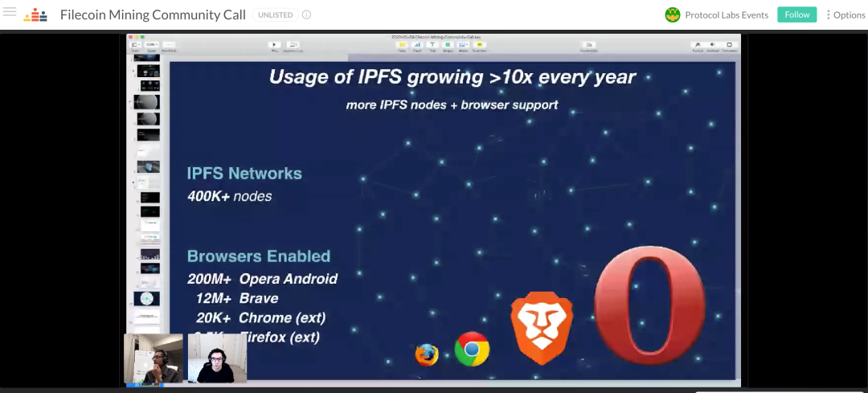Click the video of the presenter wearing headphones

coord(154,358)
